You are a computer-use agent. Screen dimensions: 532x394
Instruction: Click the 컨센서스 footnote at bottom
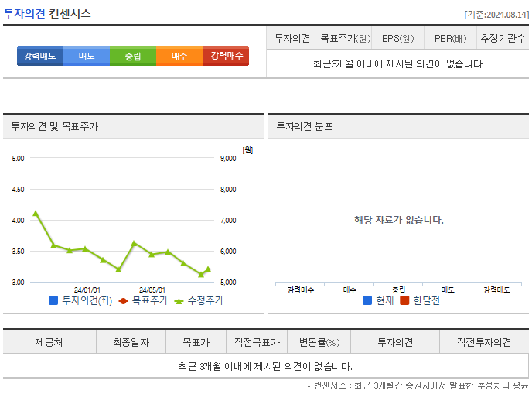click(x=418, y=385)
